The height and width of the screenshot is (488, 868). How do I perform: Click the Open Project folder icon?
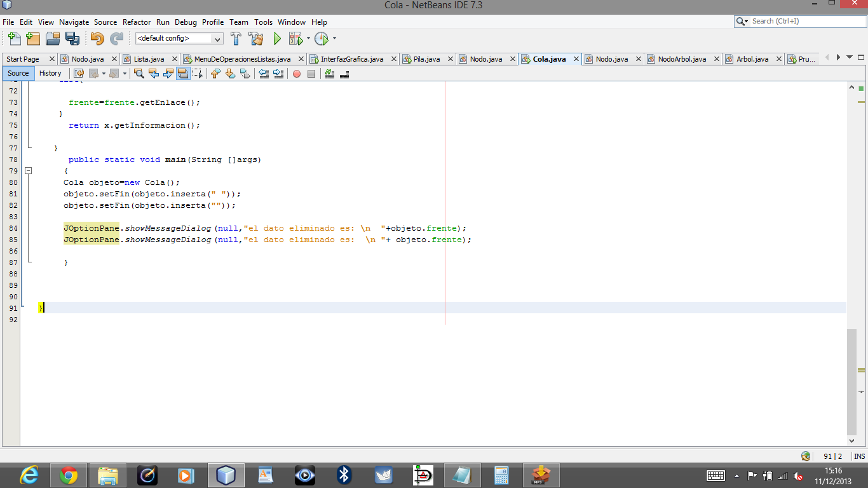coord(53,39)
